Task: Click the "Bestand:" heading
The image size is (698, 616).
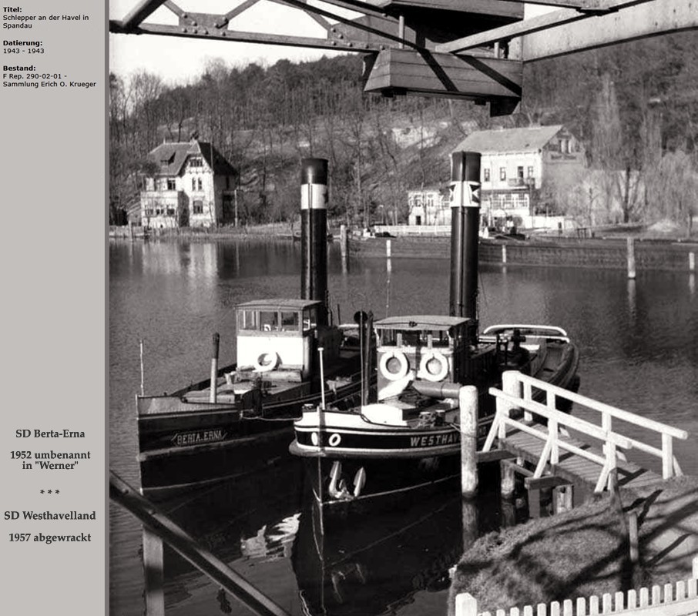Action: (18, 68)
